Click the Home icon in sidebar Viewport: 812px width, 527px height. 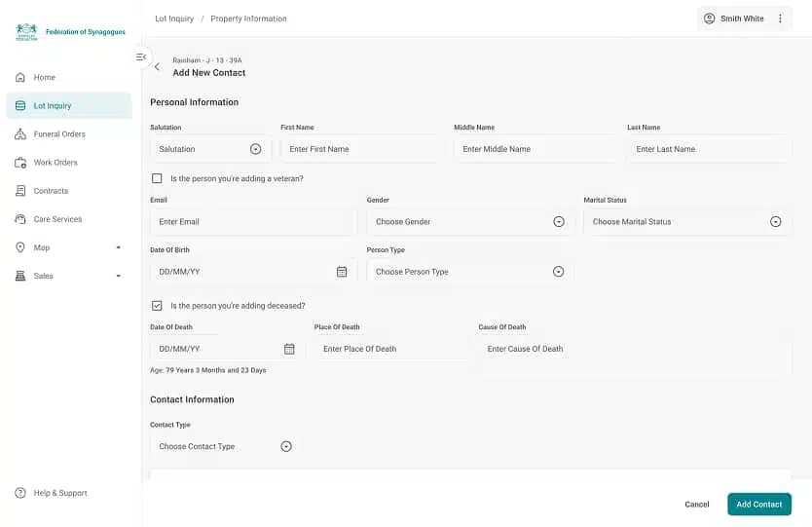click(20, 77)
